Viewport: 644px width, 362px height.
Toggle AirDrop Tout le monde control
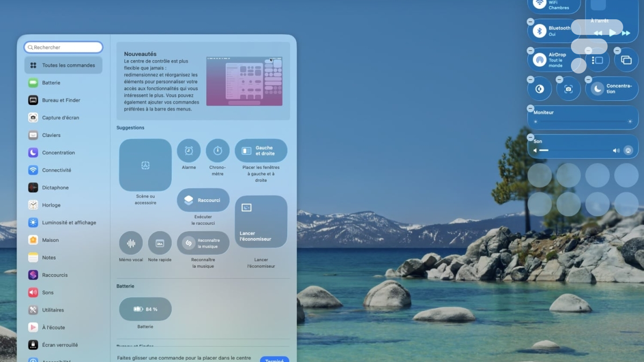tap(539, 60)
